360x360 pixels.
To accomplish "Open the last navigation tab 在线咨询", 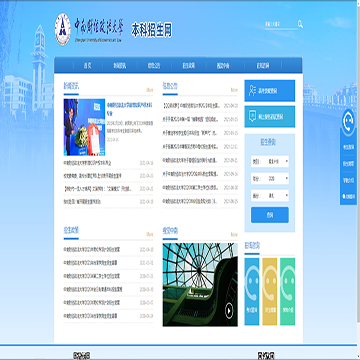I will (x=263, y=66).
